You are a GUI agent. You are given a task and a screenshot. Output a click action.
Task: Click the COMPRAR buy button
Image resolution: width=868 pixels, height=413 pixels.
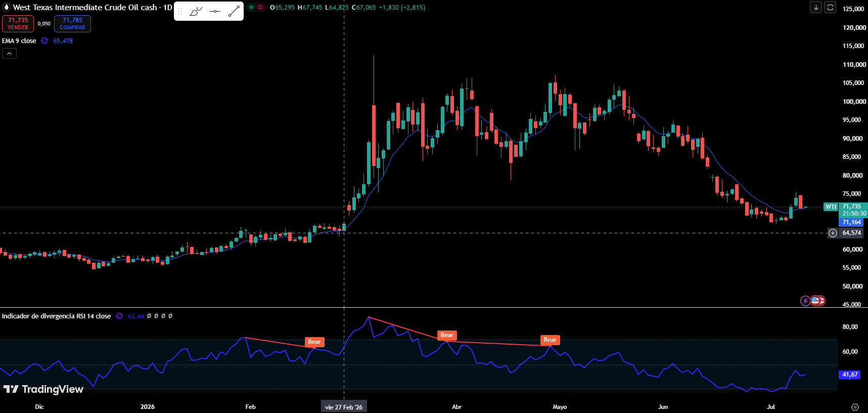pyautogui.click(x=72, y=24)
